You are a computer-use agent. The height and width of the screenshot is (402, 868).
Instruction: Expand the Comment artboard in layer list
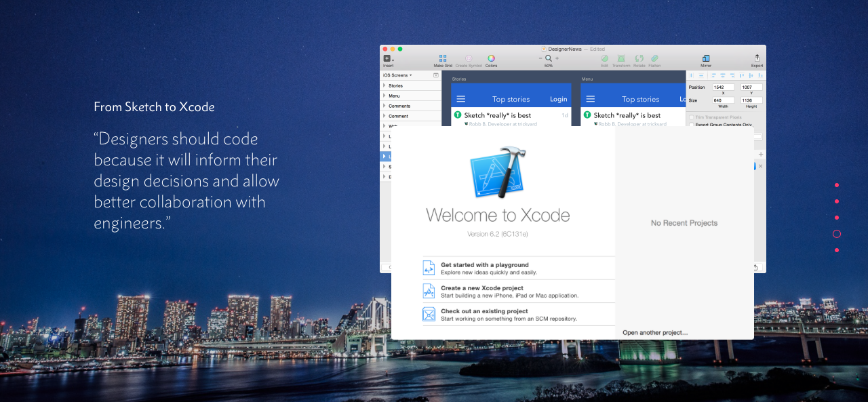pos(384,116)
